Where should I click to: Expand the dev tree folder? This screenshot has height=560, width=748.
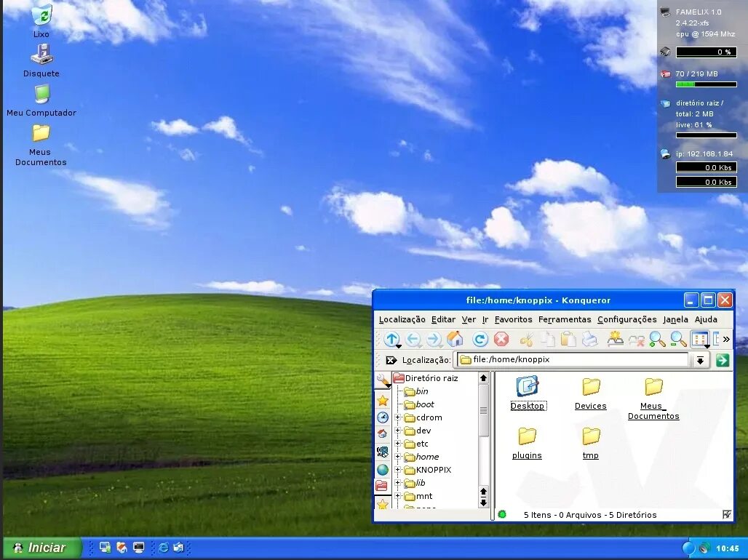pyautogui.click(x=397, y=431)
